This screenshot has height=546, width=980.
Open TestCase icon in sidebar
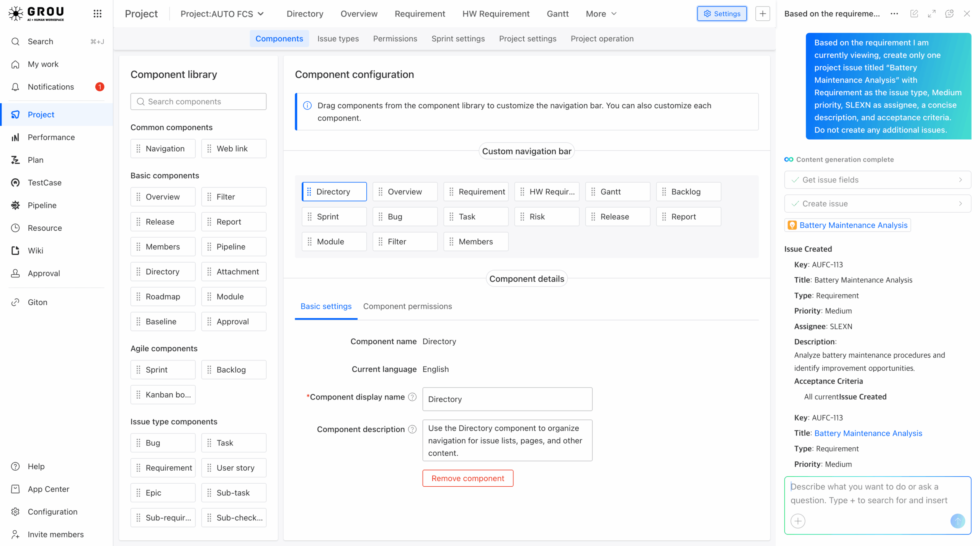click(x=15, y=183)
